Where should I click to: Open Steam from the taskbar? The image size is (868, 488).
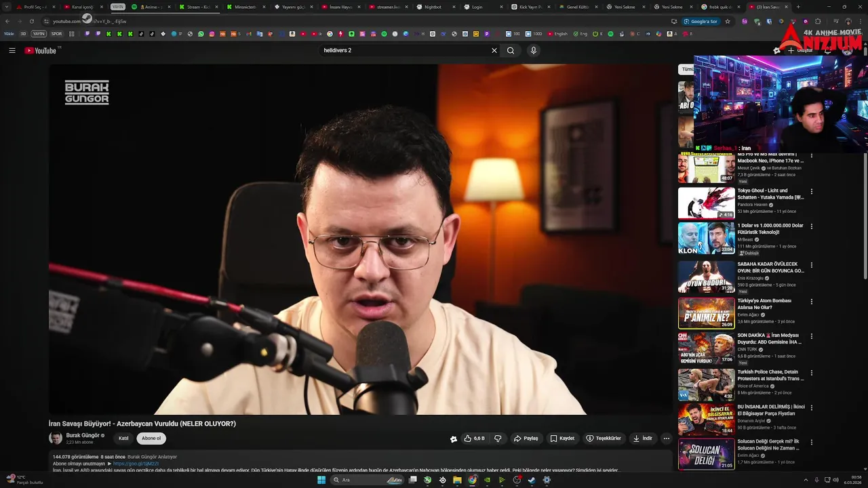tap(532, 480)
